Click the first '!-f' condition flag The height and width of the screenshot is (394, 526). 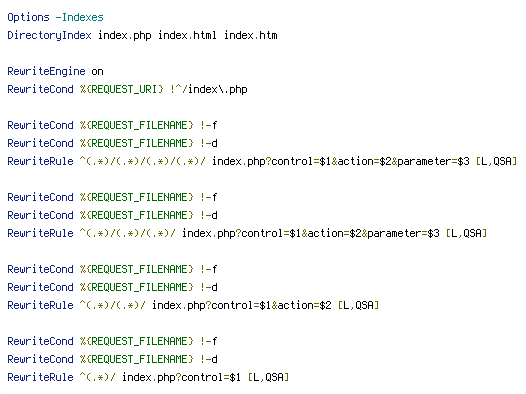(x=208, y=125)
